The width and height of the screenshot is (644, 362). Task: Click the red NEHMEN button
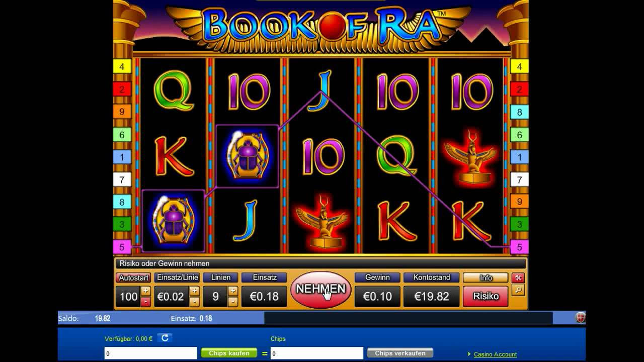point(320,289)
